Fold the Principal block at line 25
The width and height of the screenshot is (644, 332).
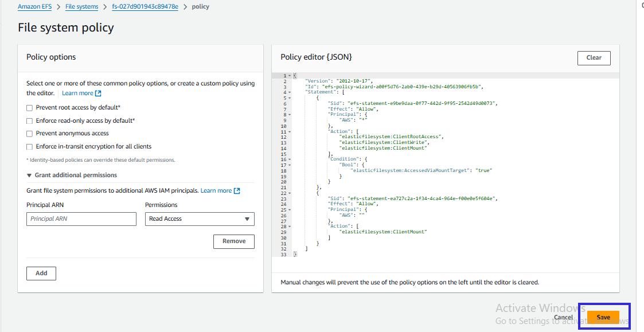click(290, 210)
